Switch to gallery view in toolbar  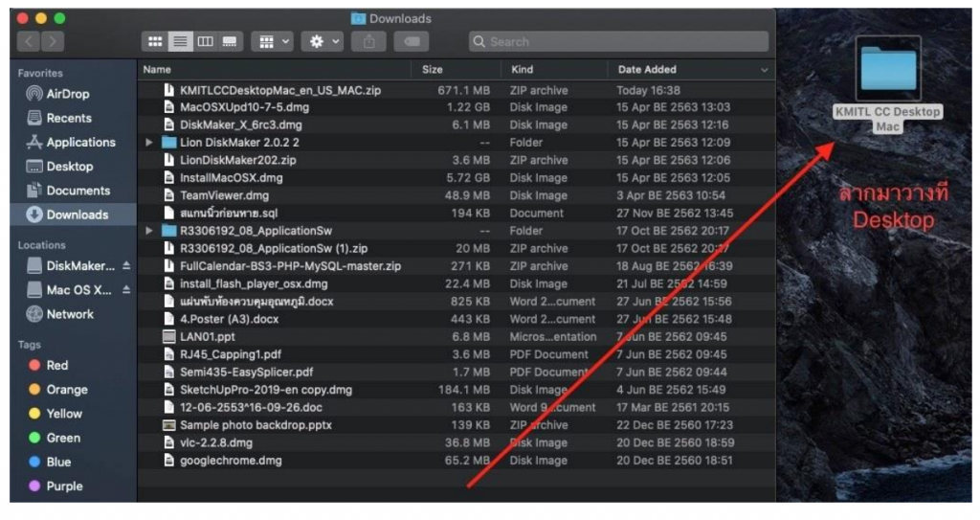click(x=230, y=41)
